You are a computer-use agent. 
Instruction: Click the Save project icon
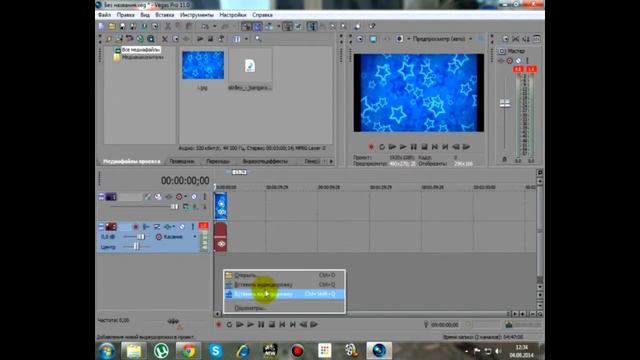[122, 27]
